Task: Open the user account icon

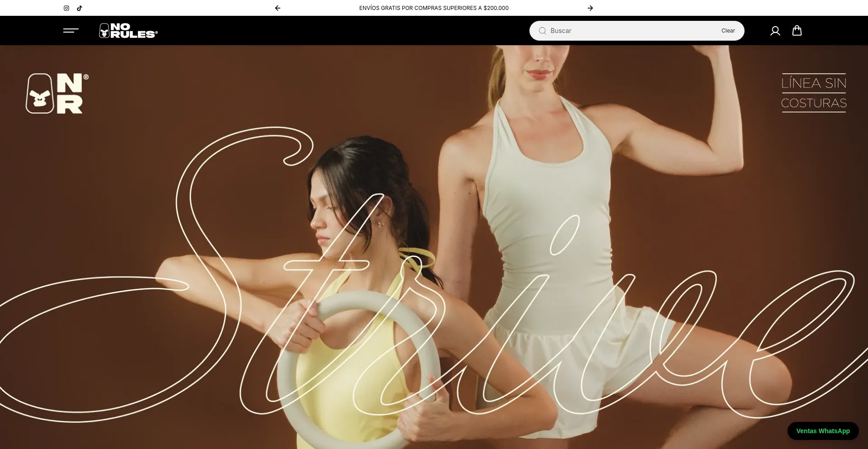Action: click(x=775, y=31)
